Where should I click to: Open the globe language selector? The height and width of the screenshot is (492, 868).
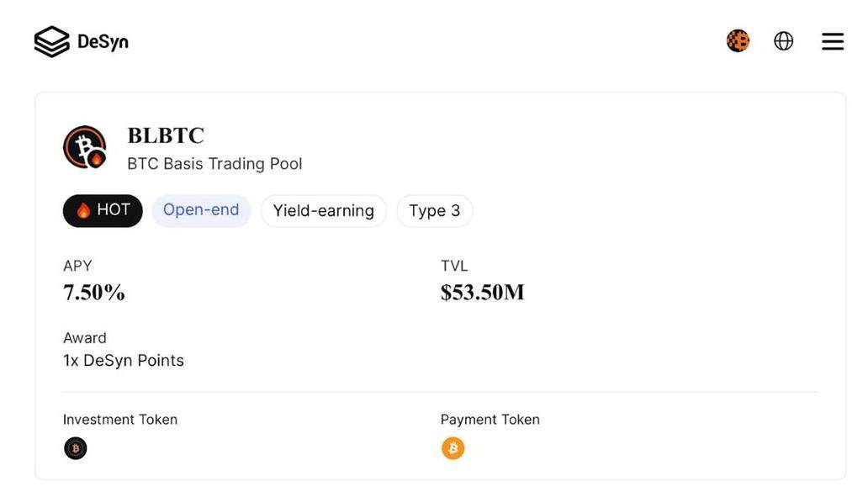pos(783,41)
